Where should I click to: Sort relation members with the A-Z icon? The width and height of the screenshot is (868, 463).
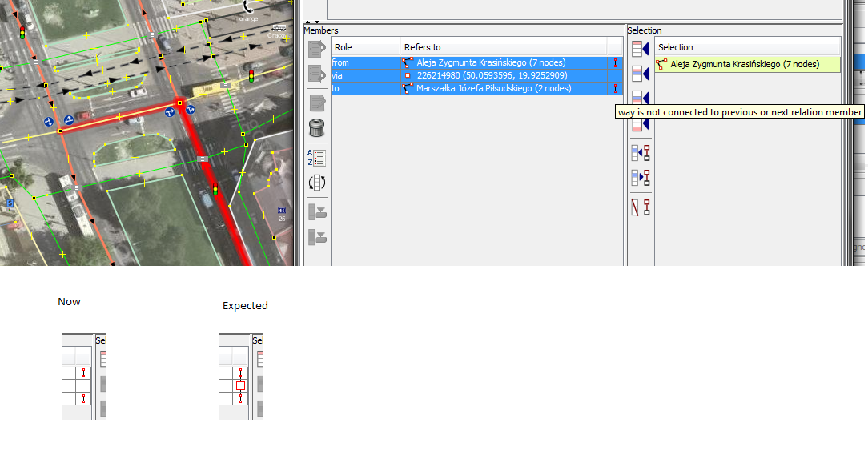coord(317,157)
